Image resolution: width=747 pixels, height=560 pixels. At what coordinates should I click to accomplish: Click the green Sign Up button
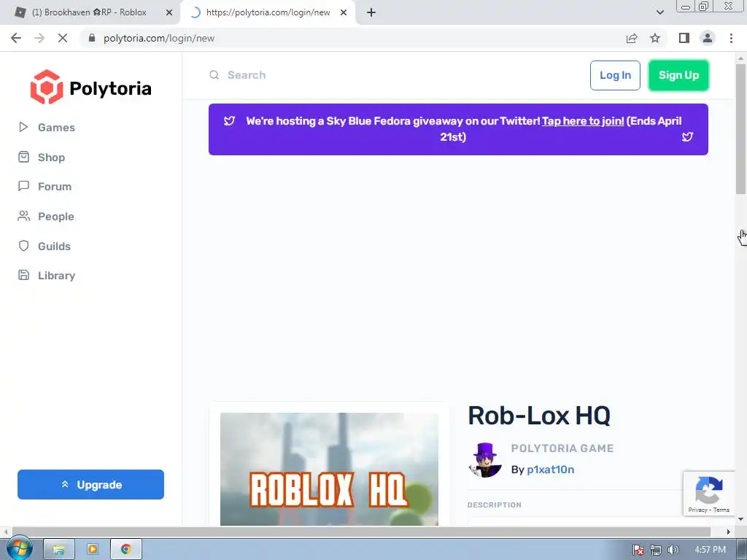tap(678, 75)
